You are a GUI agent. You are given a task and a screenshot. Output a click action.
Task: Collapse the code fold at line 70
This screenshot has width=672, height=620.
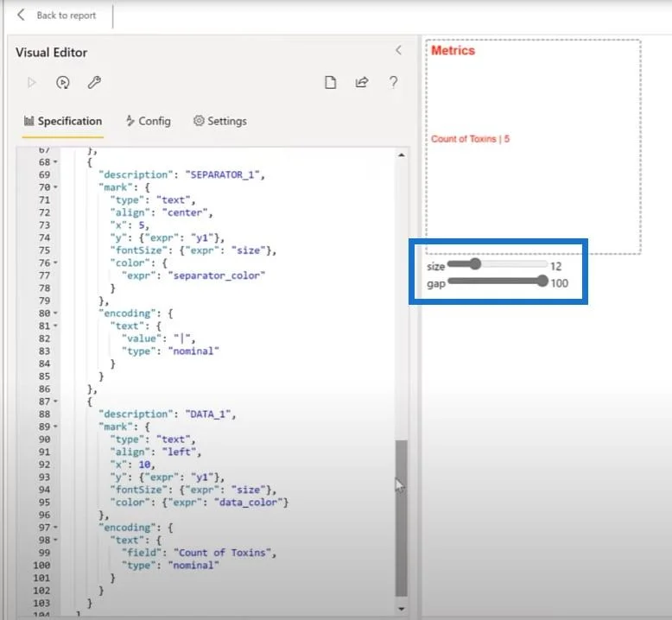[x=55, y=187]
